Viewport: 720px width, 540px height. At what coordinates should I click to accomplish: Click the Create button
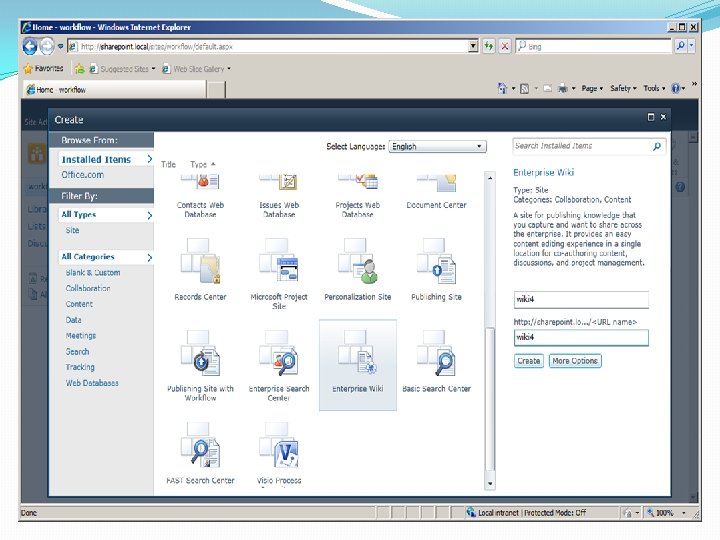[529, 361]
